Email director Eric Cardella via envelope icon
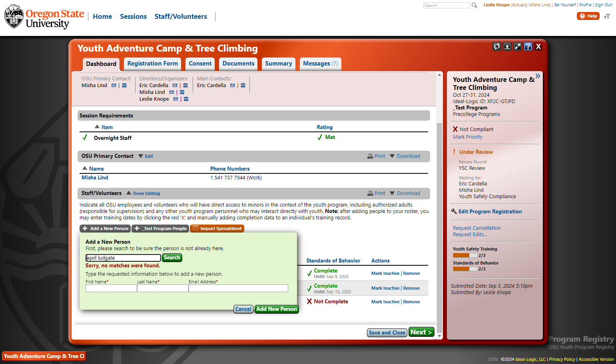Viewport: 616px width, 364px height. 175,86
